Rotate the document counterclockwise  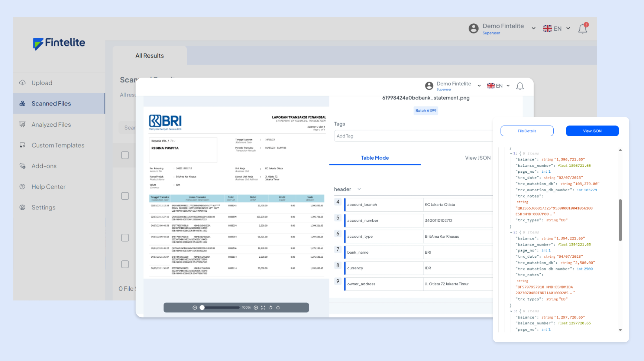(x=271, y=308)
